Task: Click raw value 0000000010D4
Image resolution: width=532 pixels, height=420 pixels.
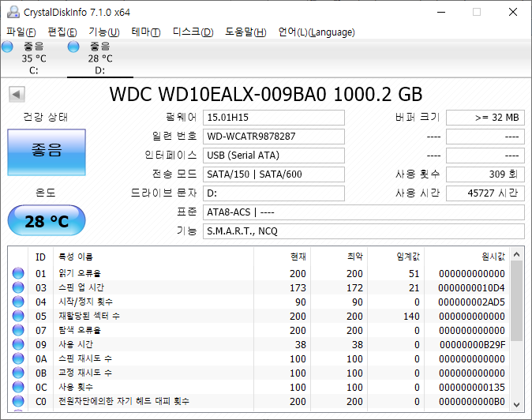Action: (x=471, y=287)
